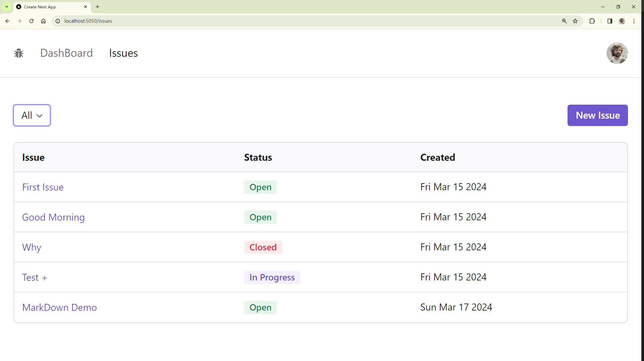Image resolution: width=644 pixels, height=361 pixels.
Task: Open the First Issue link
Action: click(43, 187)
